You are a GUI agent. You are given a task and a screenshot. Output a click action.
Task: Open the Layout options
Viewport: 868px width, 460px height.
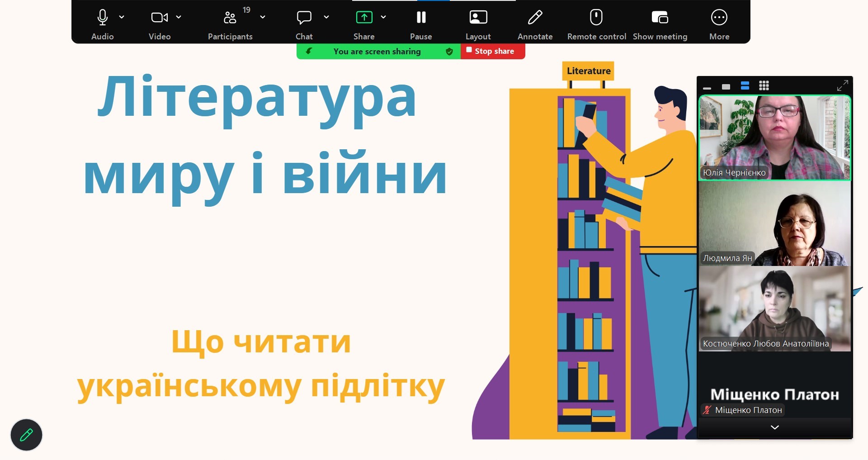pos(478,18)
